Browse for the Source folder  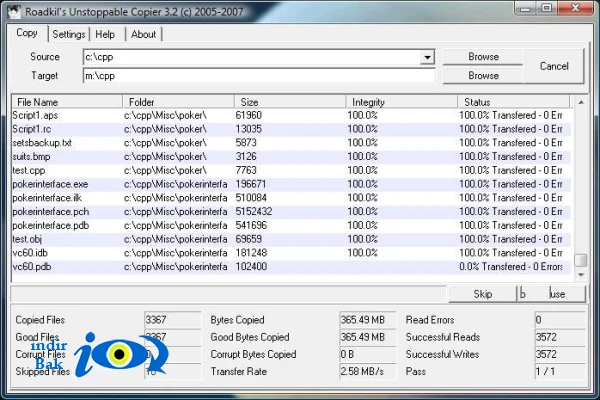tap(483, 57)
